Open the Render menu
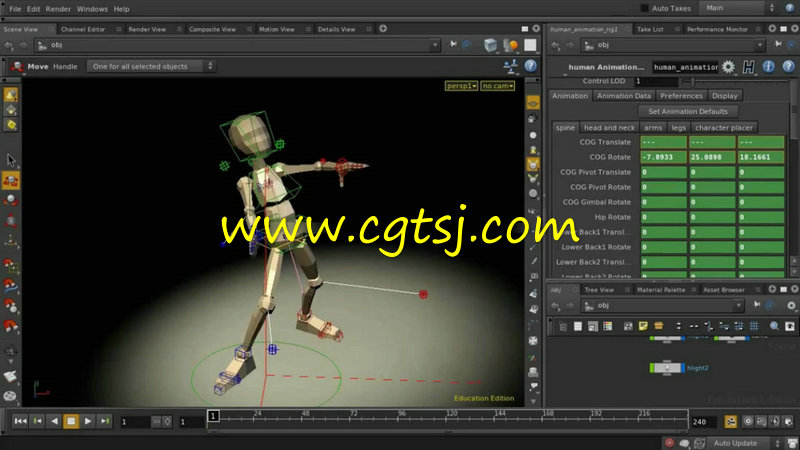The width and height of the screenshot is (800, 450). click(x=58, y=9)
